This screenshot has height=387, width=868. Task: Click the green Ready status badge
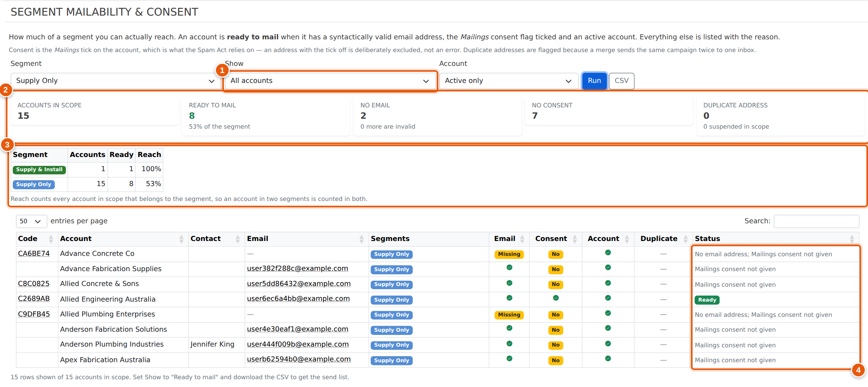tap(707, 300)
